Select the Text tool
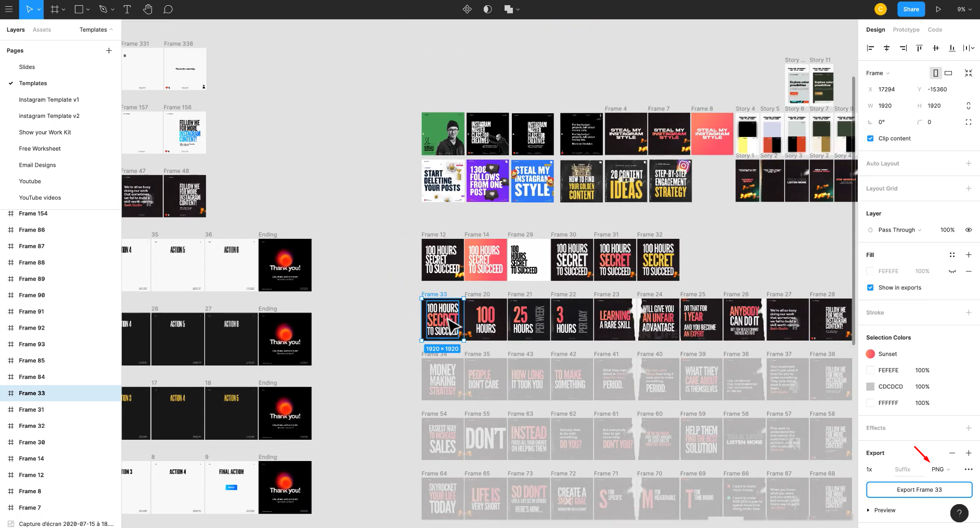The height and width of the screenshot is (528, 980). (x=127, y=9)
